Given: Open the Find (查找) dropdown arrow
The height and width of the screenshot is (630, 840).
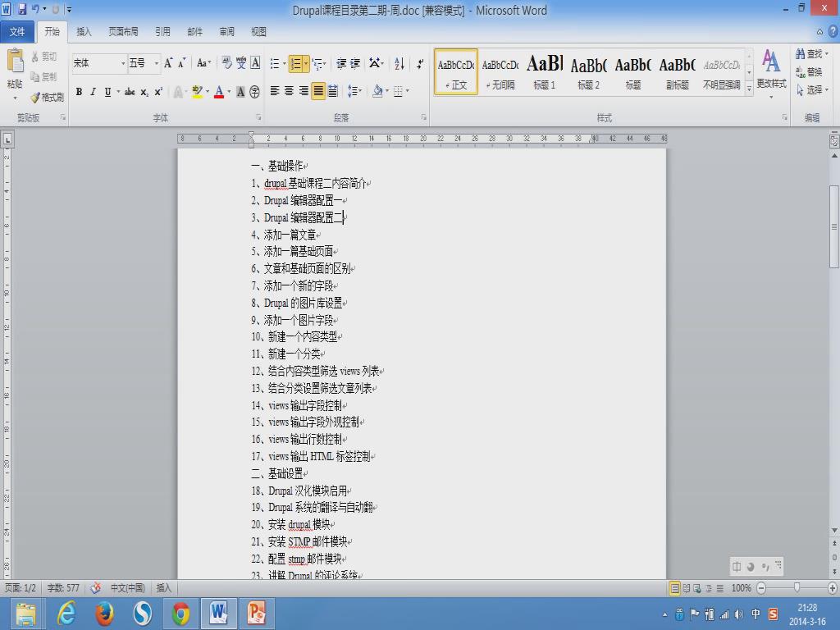Looking at the screenshot, I should click(826, 54).
